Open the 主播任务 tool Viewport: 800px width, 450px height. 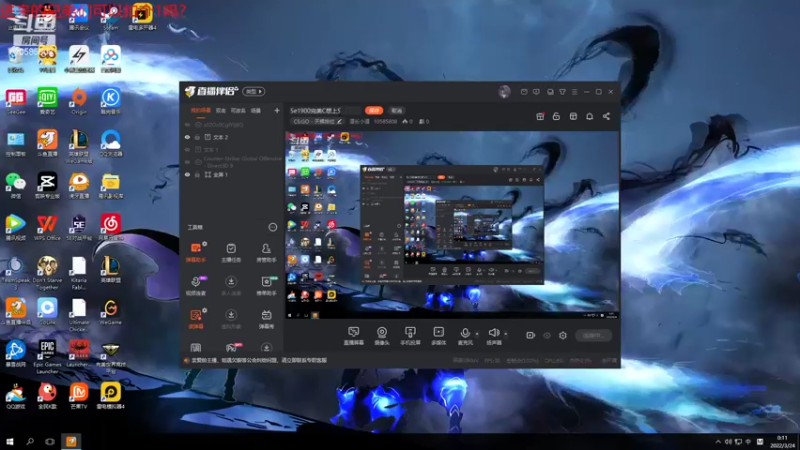(231, 252)
